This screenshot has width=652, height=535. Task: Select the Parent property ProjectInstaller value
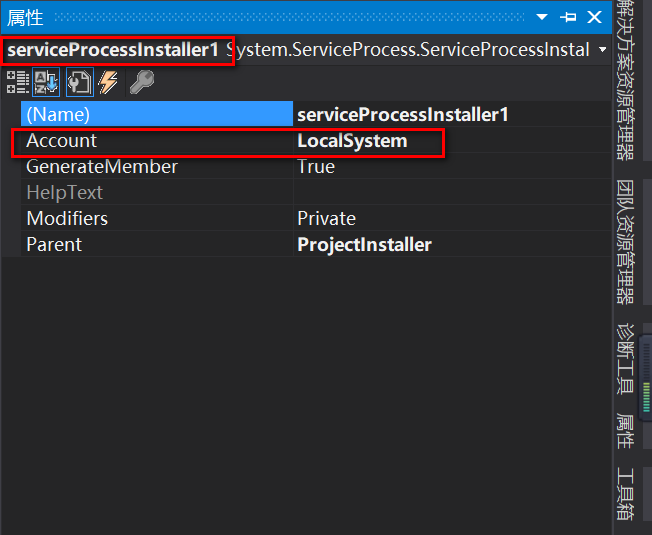(364, 244)
